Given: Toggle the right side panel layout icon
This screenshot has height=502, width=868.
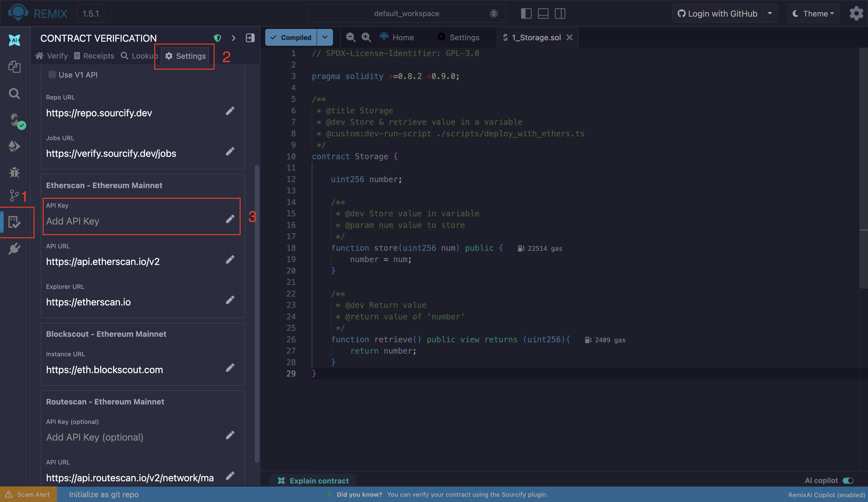Looking at the screenshot, I should (x=560, y=13).
